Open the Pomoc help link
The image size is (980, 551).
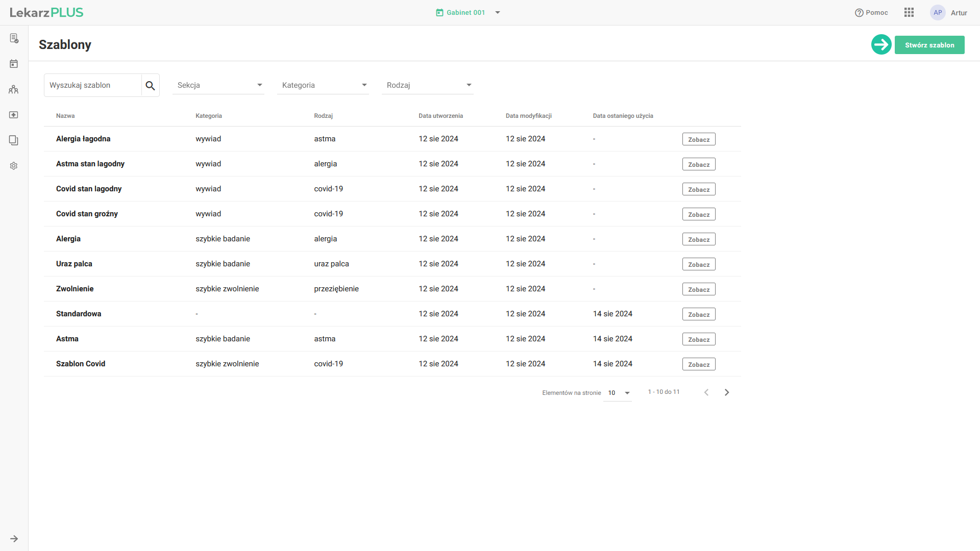[x=871, y=13]
